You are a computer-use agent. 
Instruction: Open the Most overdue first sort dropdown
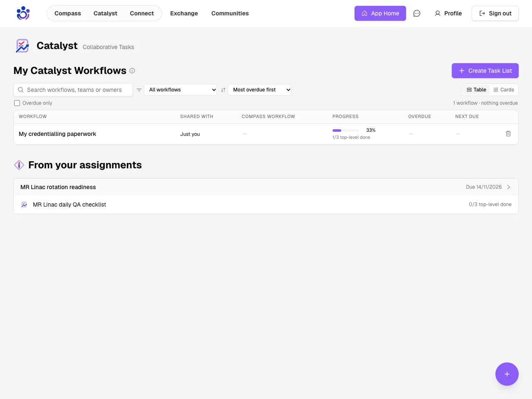260,90
